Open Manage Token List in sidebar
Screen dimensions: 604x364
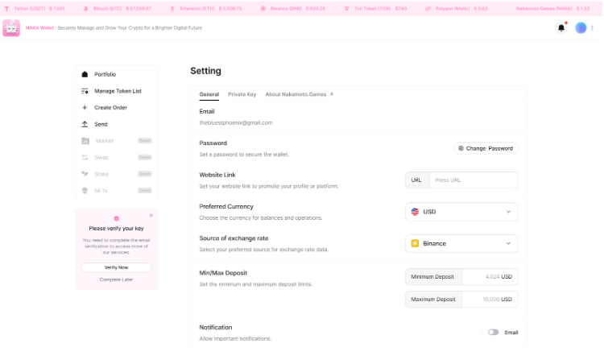click(x=117, y=91)
